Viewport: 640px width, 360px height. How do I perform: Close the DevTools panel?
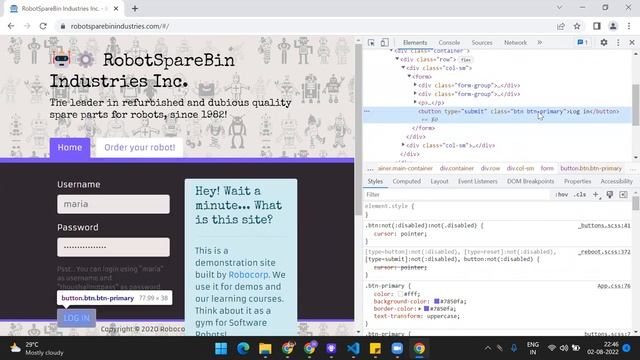632,42
